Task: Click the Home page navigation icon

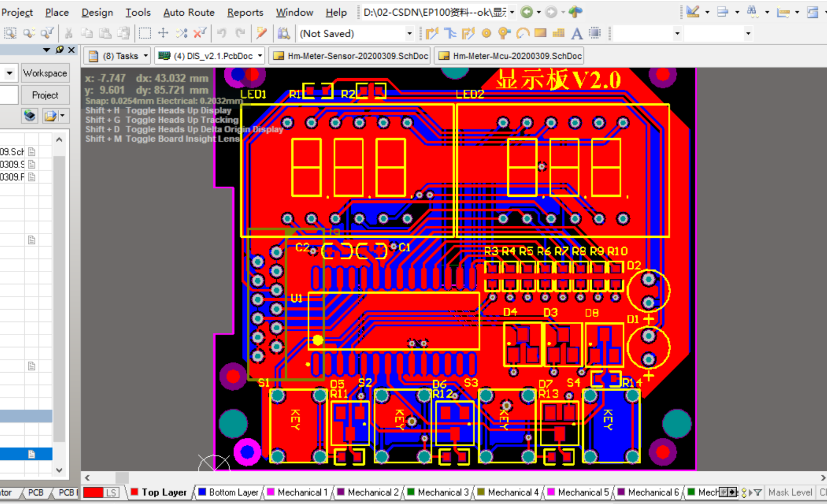Action: tap(575, 12)
